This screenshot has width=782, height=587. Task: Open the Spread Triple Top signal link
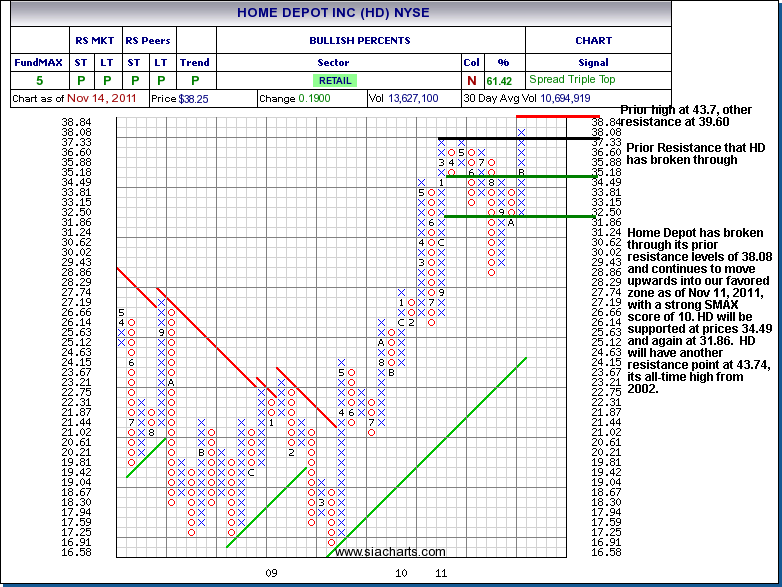coord(571,80)
